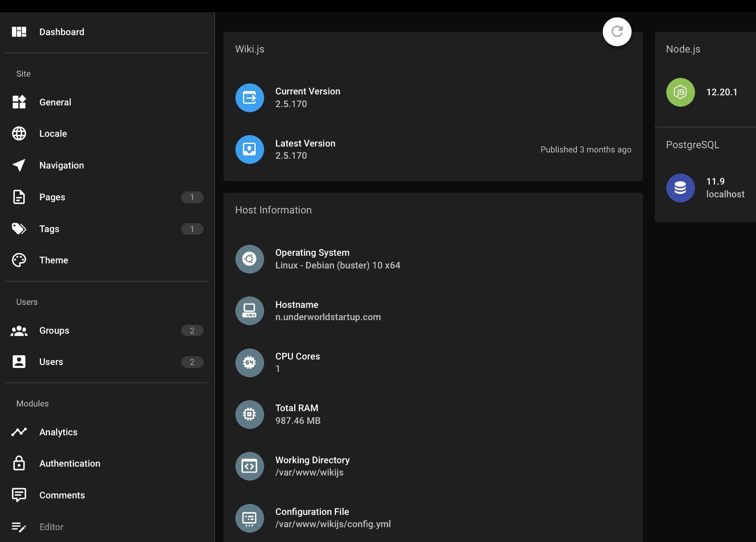Click the Editor pencil icon
This screenshot has height=542, width=756.
(x=19, y=527)
